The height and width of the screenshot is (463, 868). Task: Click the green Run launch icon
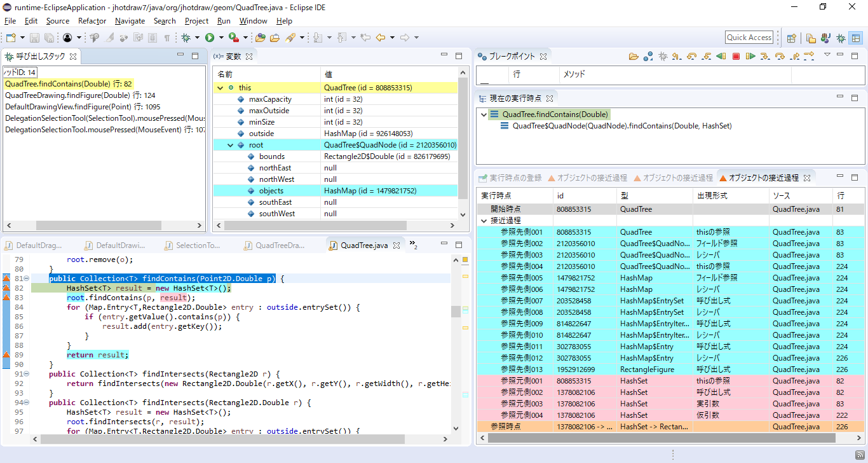pyautogui.click(x=210, y=38)
